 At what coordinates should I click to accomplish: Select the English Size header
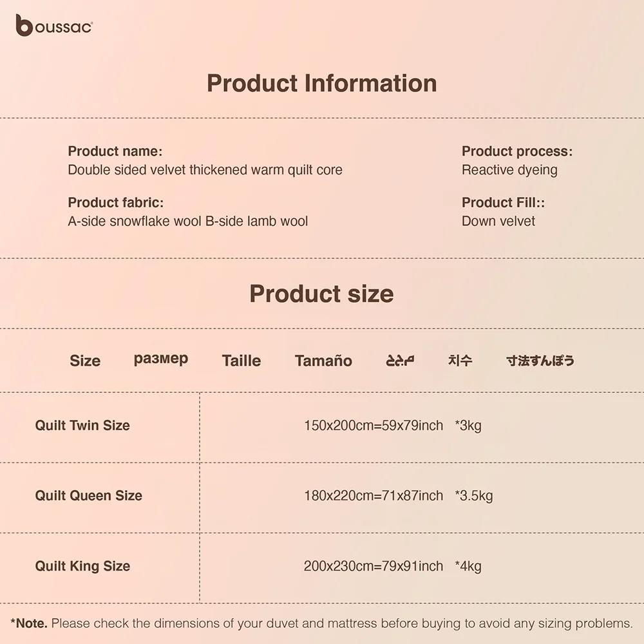[x=85, y=361]
